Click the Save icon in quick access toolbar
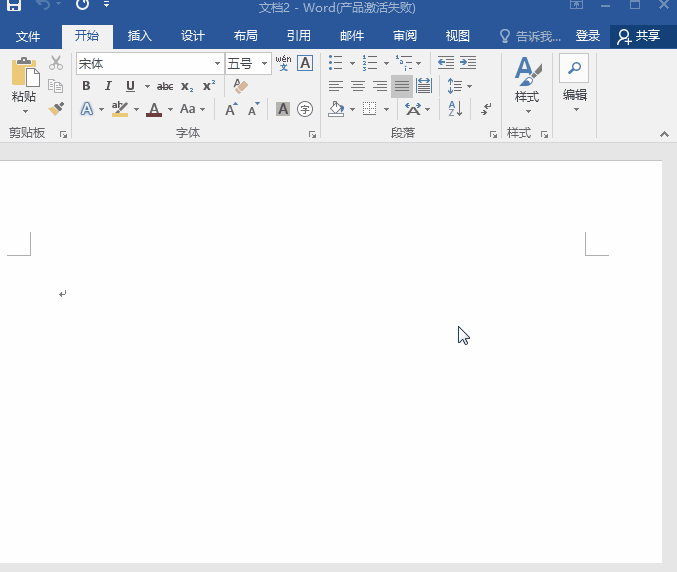 tap(14, 5)
